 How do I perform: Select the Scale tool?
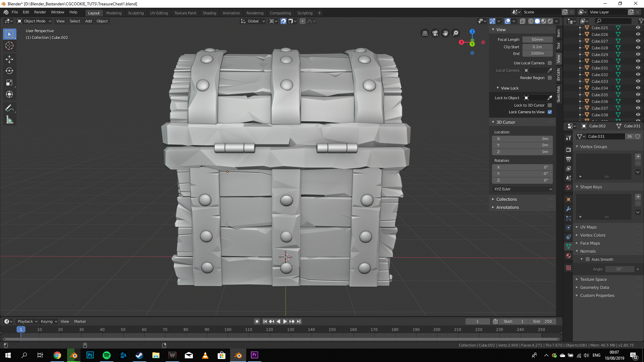pos(9,83)
